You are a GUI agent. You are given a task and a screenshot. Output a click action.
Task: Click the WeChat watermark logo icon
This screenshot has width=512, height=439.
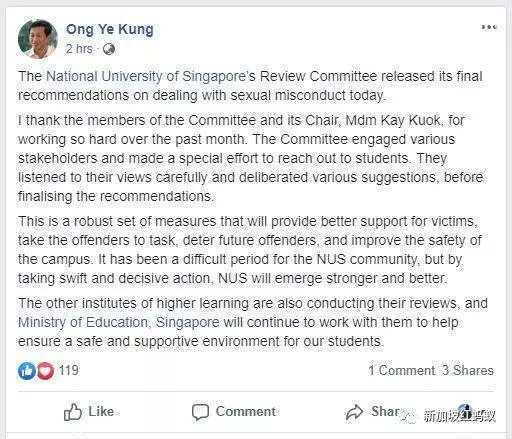tap(409, 416)
